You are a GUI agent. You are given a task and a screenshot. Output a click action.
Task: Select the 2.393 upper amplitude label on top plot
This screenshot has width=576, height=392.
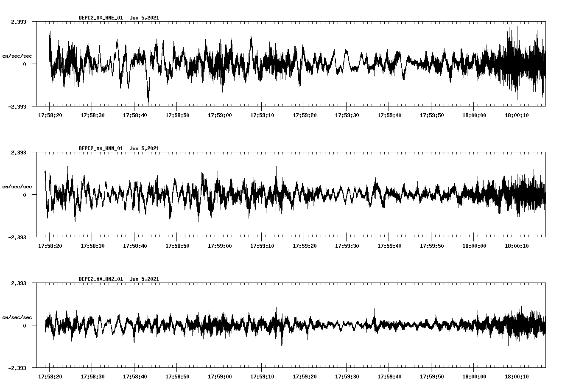[x=19, y=21]
